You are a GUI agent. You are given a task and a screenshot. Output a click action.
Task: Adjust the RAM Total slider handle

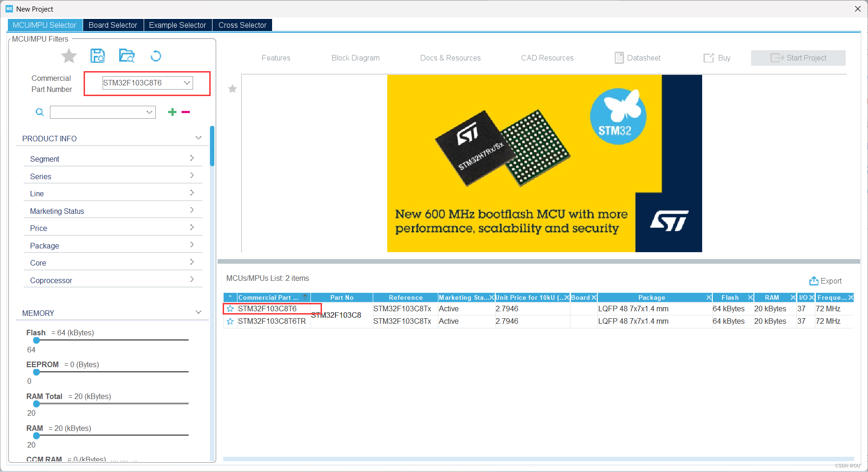[x=36, y=404]
